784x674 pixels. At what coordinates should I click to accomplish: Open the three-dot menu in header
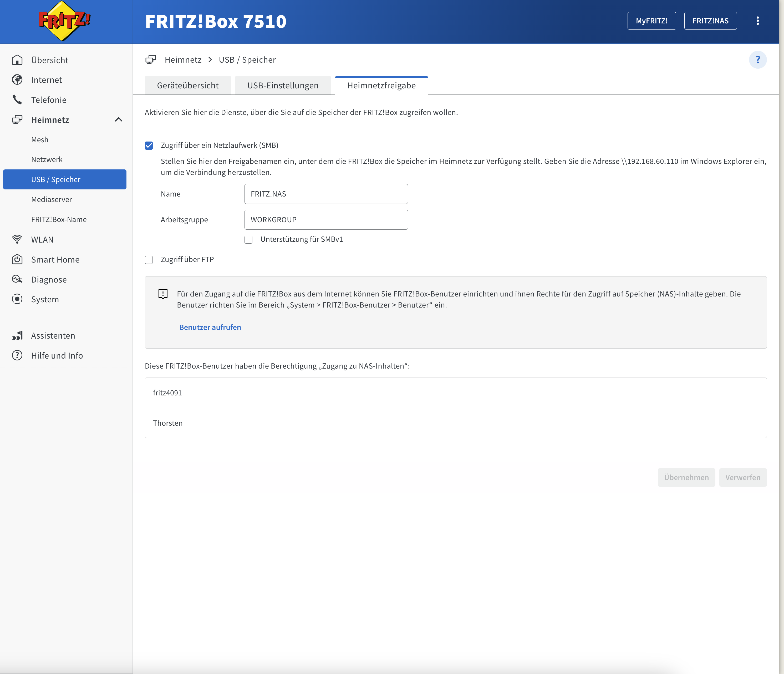pyautogui.click(x=757, y=21)
